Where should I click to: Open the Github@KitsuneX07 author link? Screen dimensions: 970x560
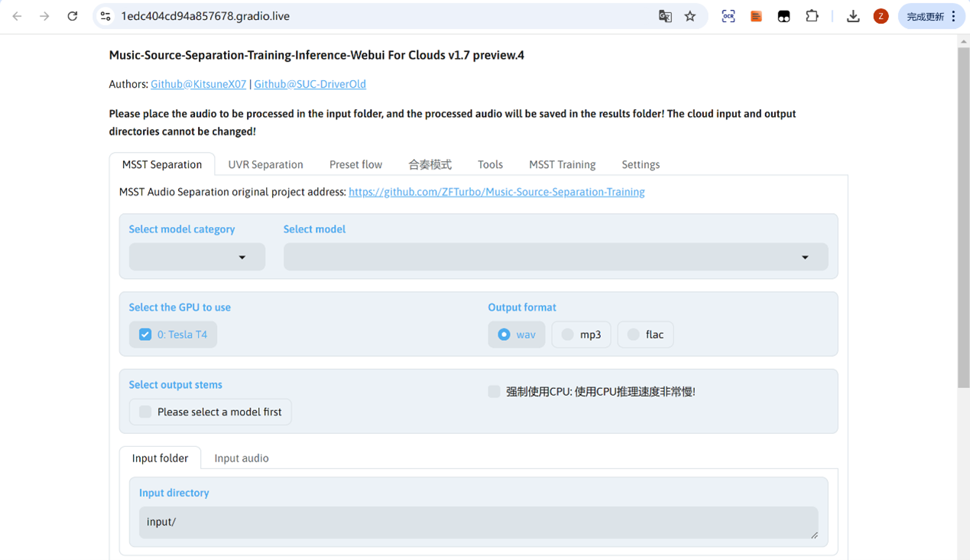198,84
